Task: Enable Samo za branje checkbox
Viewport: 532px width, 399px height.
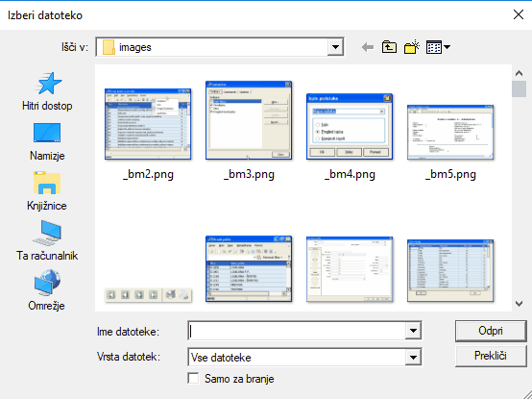Action: [x=193, y=378]
